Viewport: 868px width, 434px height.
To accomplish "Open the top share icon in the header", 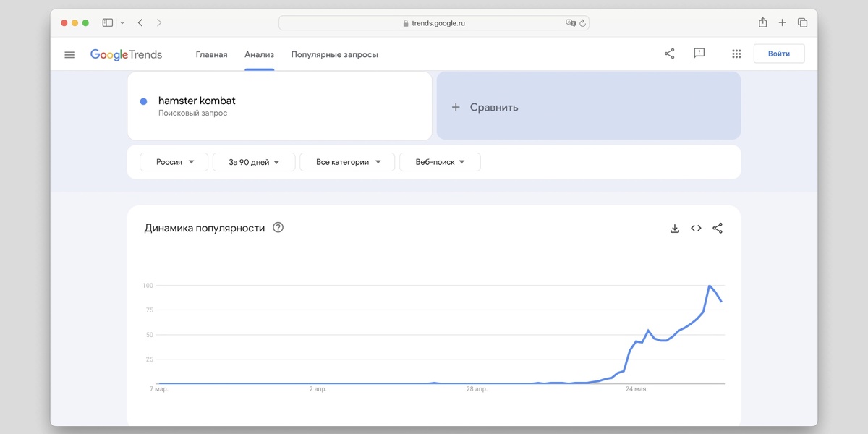I will (669, 54).
